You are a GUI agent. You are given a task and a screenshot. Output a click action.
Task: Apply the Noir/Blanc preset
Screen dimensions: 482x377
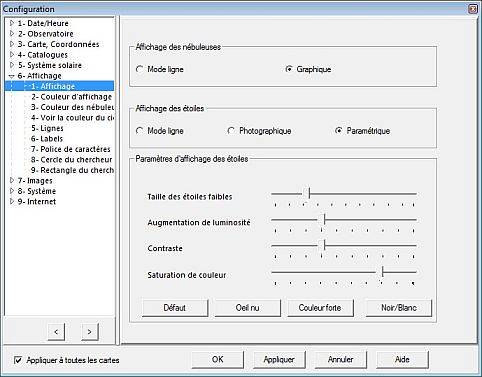(x=399, y=308)
